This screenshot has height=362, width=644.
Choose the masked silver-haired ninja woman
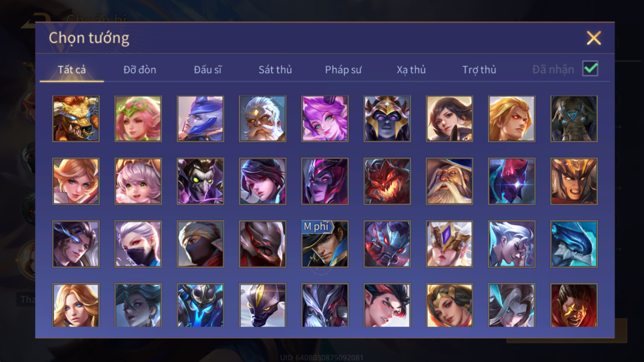tap(138, 244)
